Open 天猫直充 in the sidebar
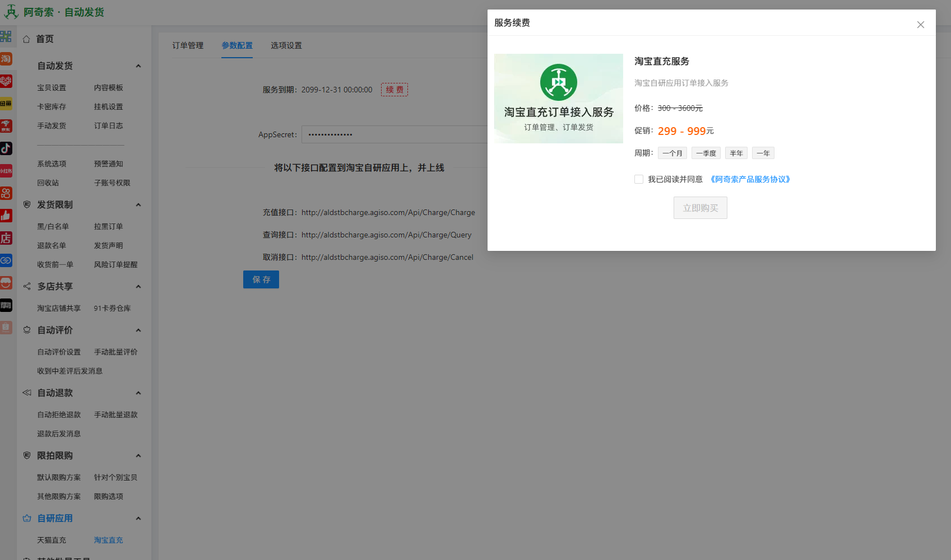The height and width of the screenshot is (560, 951). click(x=52, y=540)
